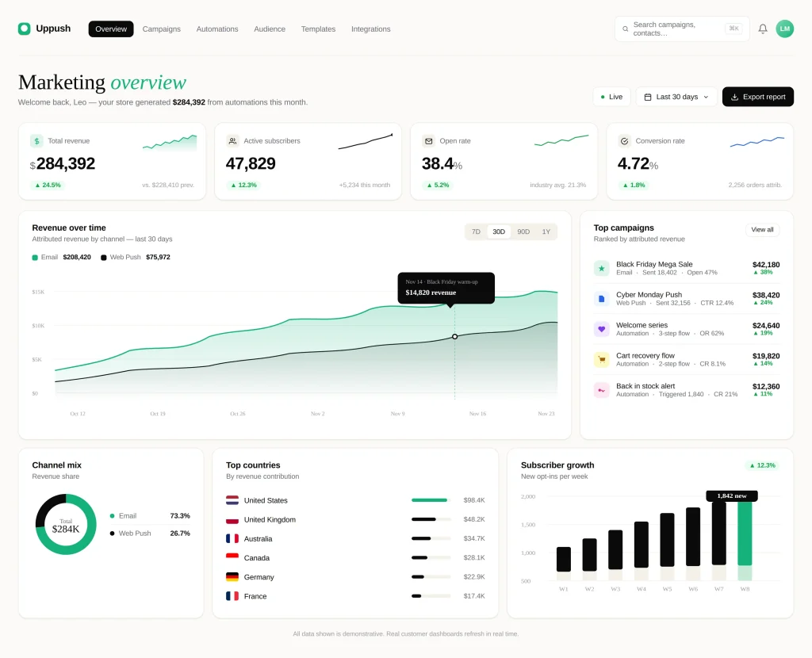Click the United Kingdom revenue bar
Image resolution: width=812 pixels, height=658 pixels.
[x=431, y=519]
